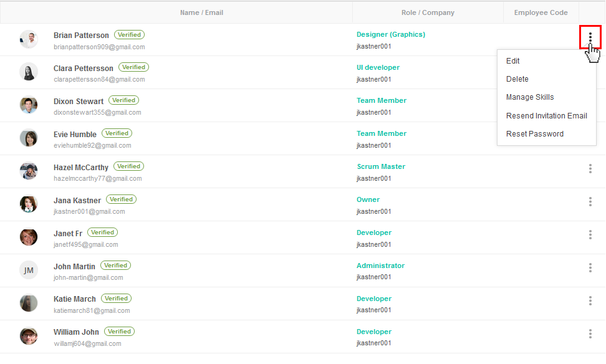The height and width of the screenshot is (364, 606).
Task: Click the Designer (Graphics) role link
Action: click(x=391, y=34)
